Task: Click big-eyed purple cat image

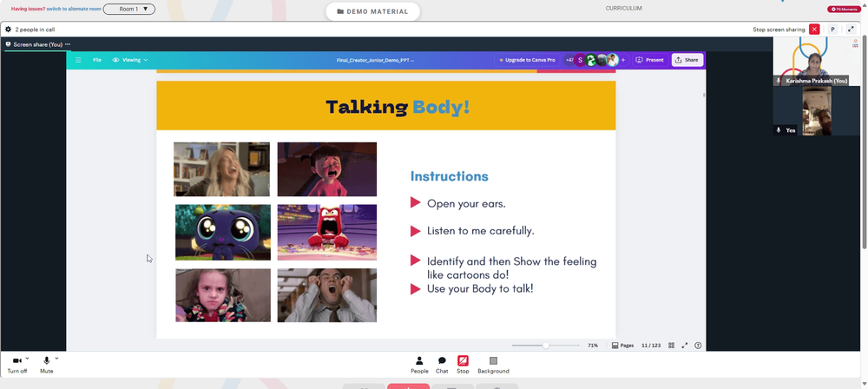Action: click(223, 232)
